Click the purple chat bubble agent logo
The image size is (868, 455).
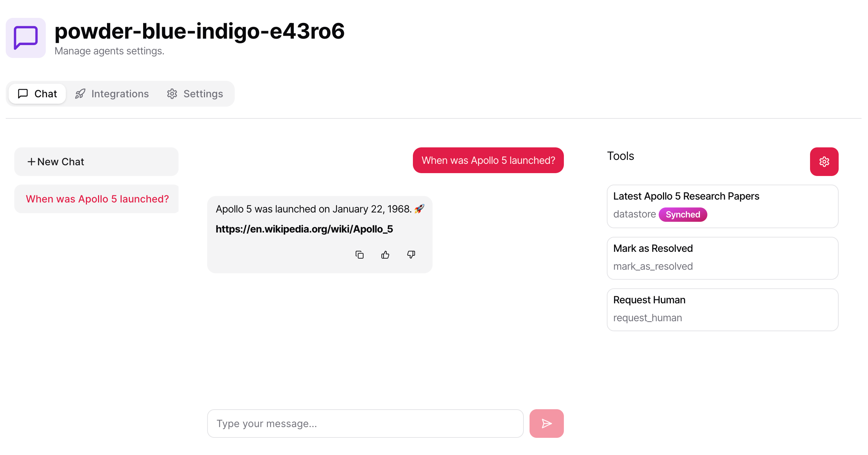[26, 38]
